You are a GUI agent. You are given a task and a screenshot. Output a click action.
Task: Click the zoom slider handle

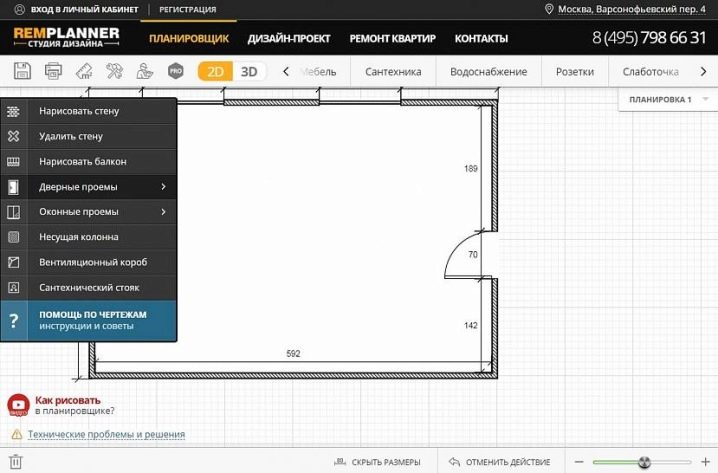coord(644,462)
